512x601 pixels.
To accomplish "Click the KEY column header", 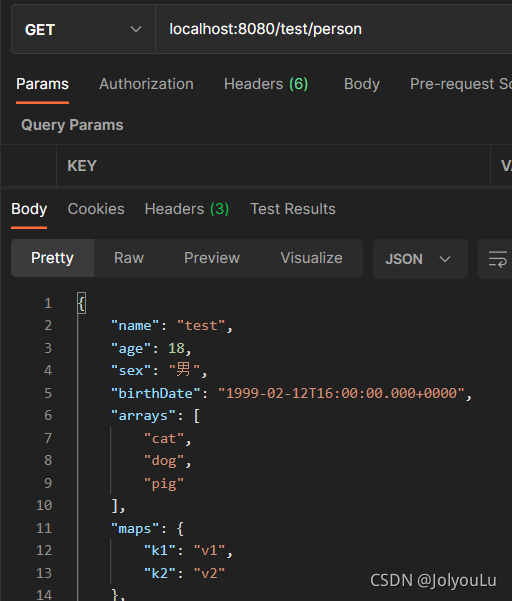I will click(82, 166).
